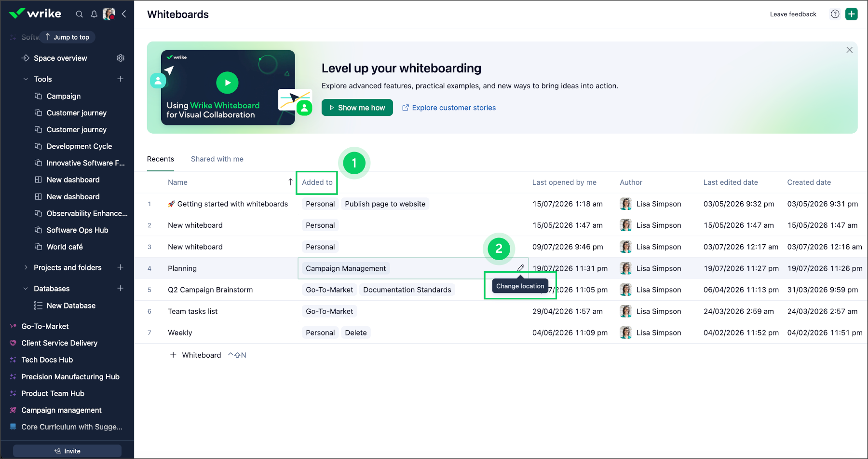The height and width of the screenshot is (459, 868).
Task: Open Product Team Hub space
Action: (x=53, y=393)
